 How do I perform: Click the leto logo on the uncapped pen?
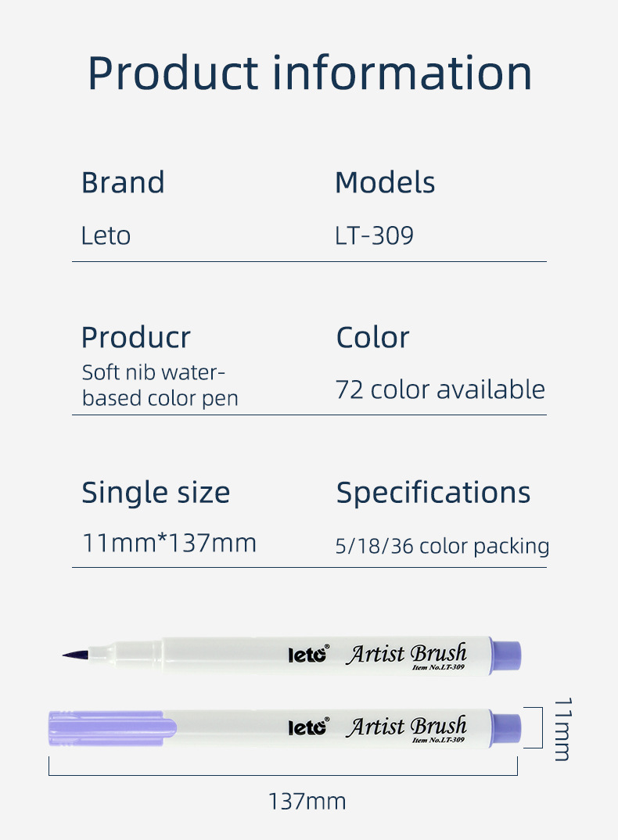pyautogui.click(x=309, y=655)
